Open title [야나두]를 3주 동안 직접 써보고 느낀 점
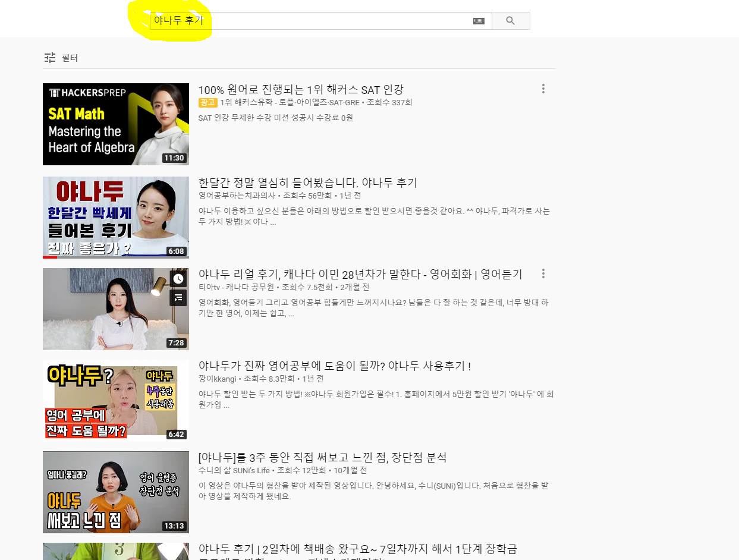The width and height of the screenshot is (739, 560). (x=323, y=458)
